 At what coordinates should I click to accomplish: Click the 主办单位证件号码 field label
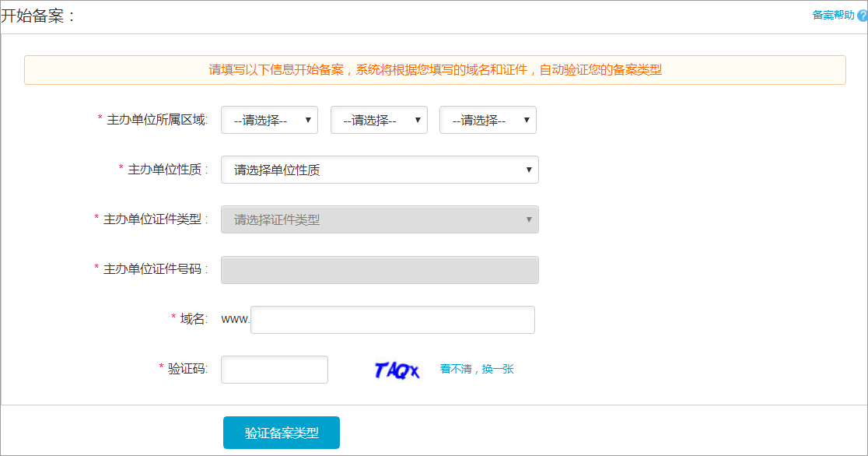(x=156, y=269)
